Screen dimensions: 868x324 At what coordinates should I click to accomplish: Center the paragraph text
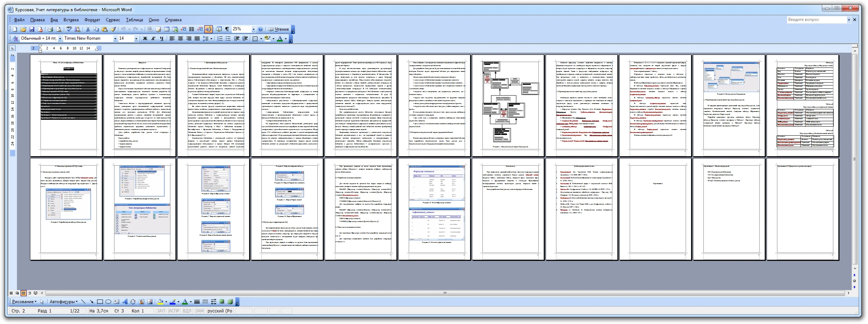tap(181, 38)
